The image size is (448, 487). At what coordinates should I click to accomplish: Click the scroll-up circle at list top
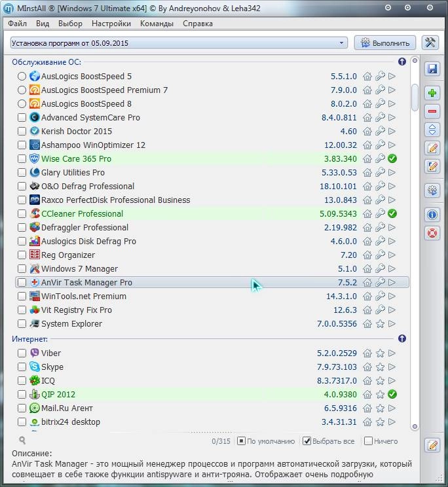[415, 61]
